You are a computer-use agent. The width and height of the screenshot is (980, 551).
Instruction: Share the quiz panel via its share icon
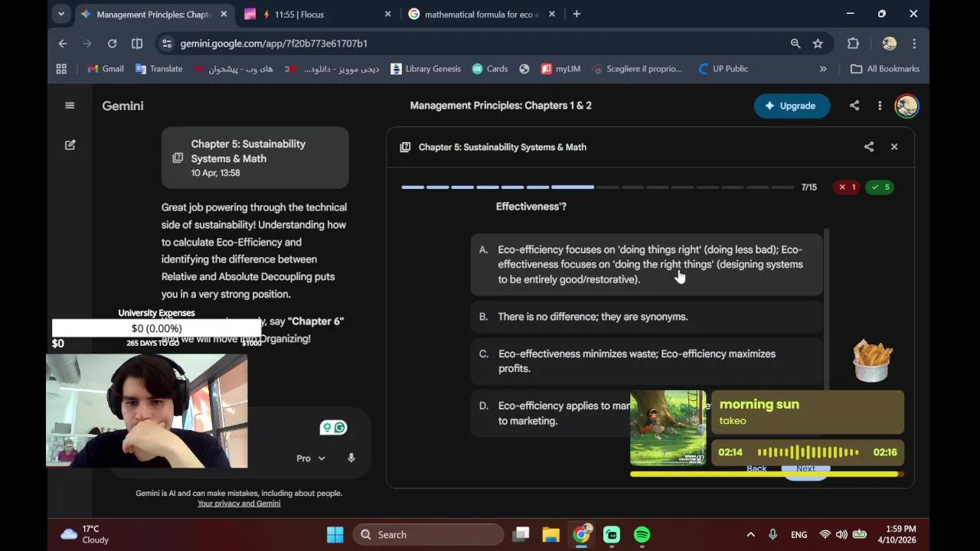(x=869, y=147)
